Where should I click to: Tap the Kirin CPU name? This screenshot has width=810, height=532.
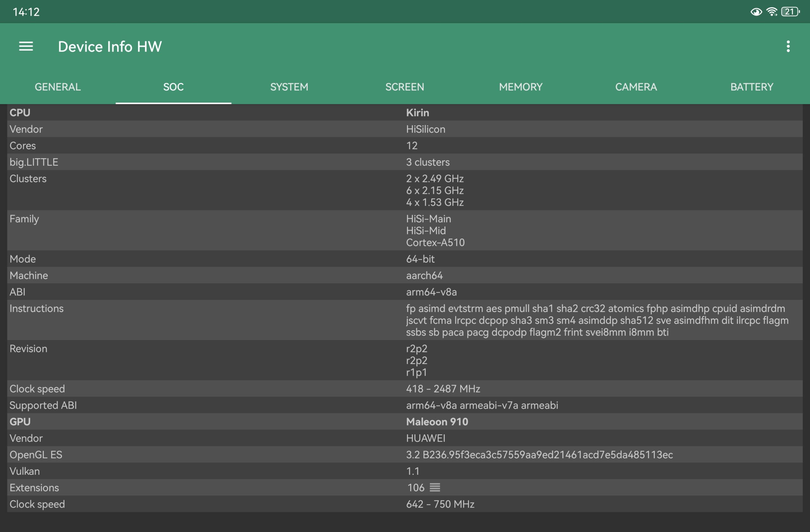tap(418, 113)
